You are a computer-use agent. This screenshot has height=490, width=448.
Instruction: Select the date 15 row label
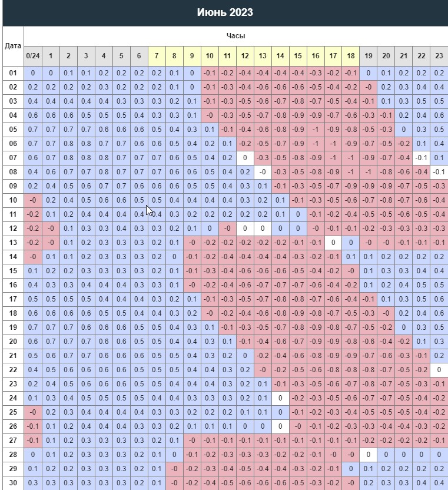(x=12, y=271)
